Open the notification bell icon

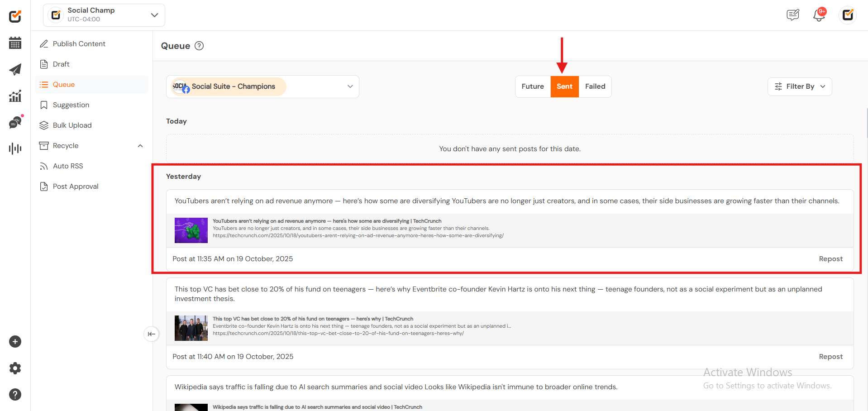pos(819,15)
